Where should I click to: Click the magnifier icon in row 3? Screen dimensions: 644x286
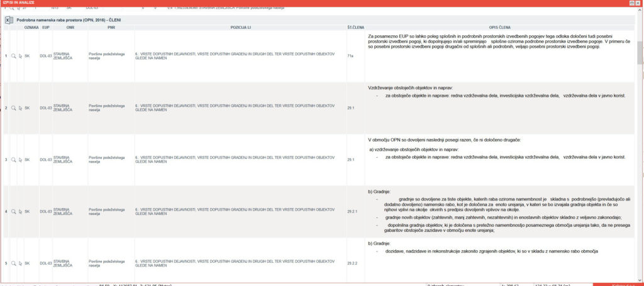point(13,160)
